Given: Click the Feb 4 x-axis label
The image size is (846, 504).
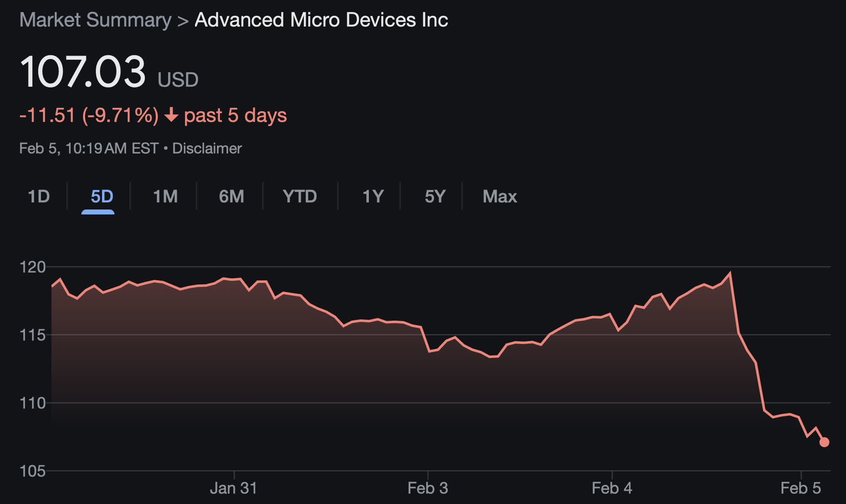Looking at the screenshot, I should pyautogui.click(x=612, y=488).
